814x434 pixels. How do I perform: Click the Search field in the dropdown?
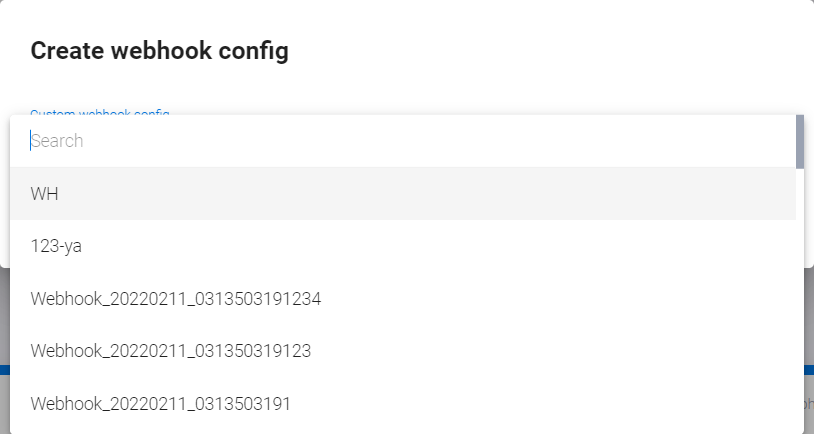pyautogui.click(x=400, y=141)
